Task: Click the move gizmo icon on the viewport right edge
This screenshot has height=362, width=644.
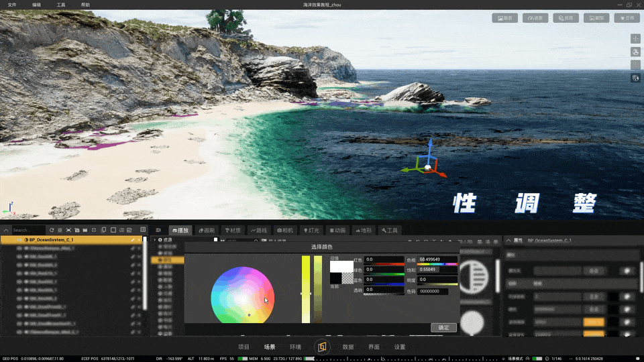Action: point(635,39)
